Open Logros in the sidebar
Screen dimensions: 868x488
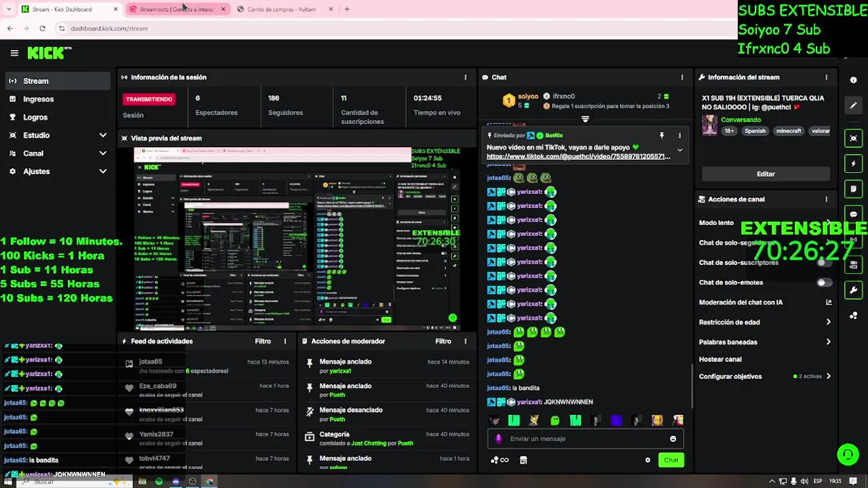point(58,117)
